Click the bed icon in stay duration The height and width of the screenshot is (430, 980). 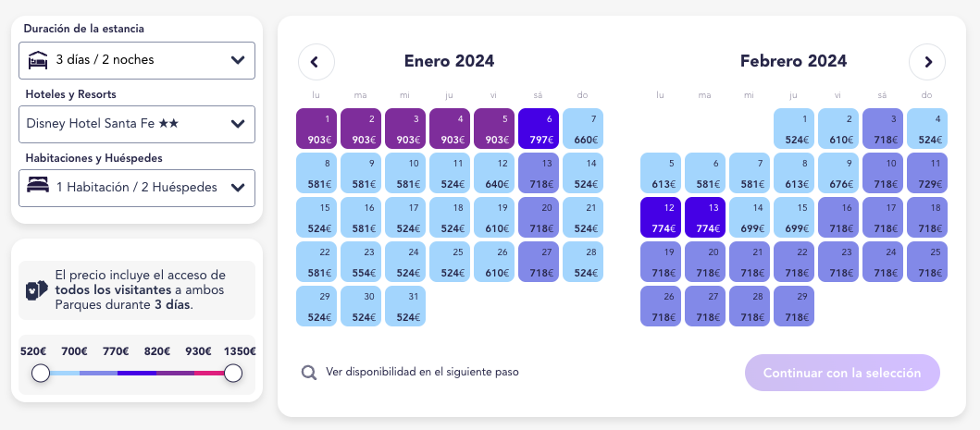pos(38,60)
